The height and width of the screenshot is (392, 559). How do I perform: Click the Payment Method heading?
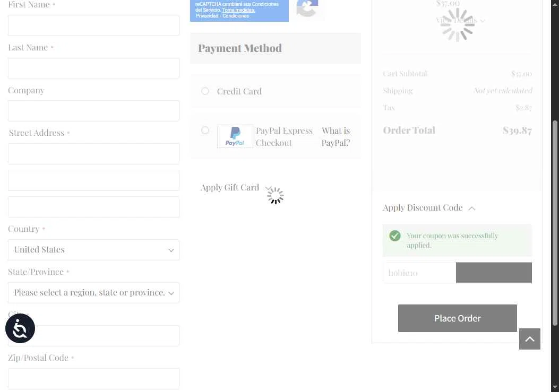240,48
